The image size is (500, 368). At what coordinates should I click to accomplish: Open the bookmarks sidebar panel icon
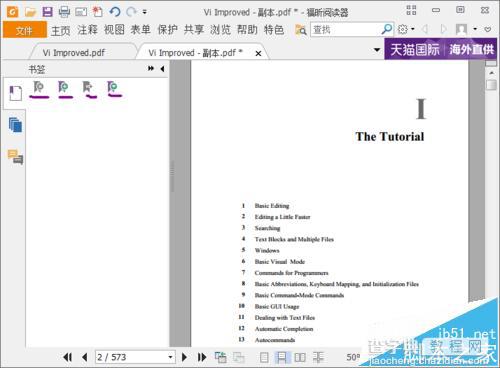15,93
